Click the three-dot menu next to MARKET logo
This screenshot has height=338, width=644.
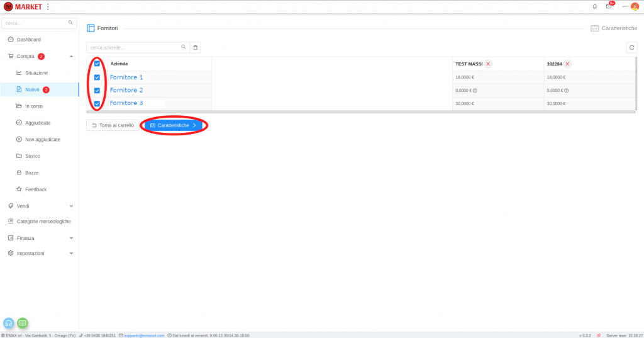click(x=48, y=6)
